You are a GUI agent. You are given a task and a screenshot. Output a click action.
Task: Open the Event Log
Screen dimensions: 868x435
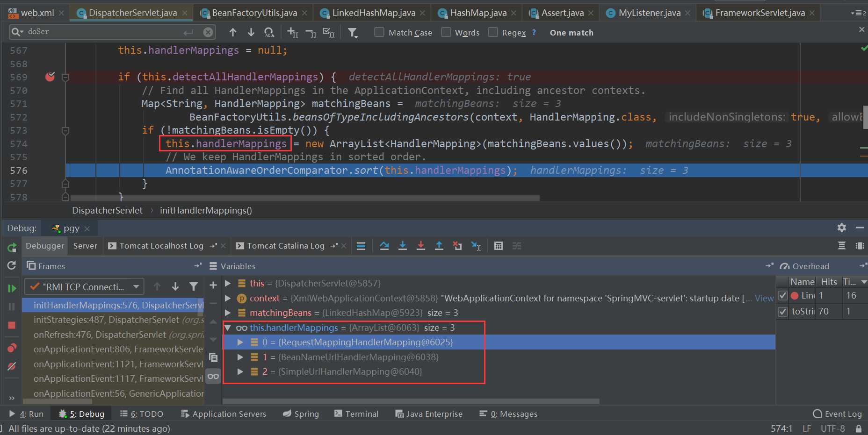point(838,414)
